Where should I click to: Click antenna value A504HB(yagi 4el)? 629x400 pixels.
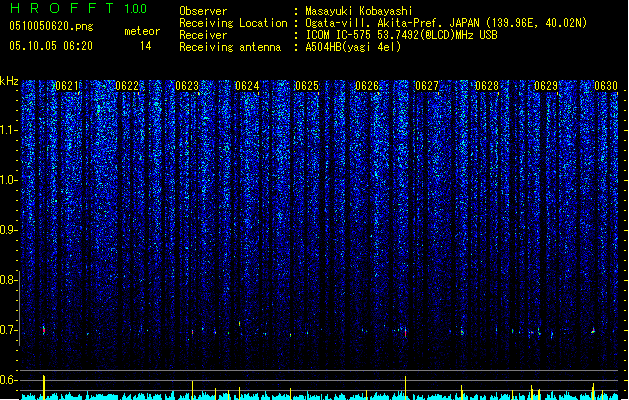(353, 47)
